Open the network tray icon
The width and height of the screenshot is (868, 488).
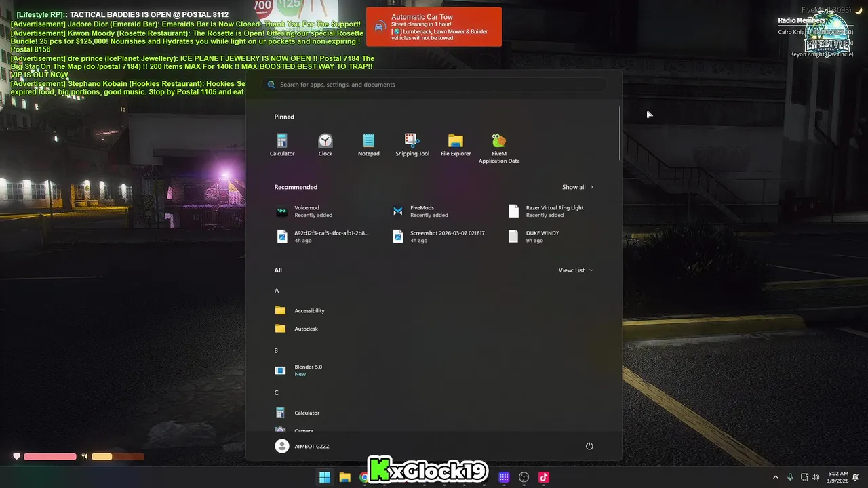[804, 477]
